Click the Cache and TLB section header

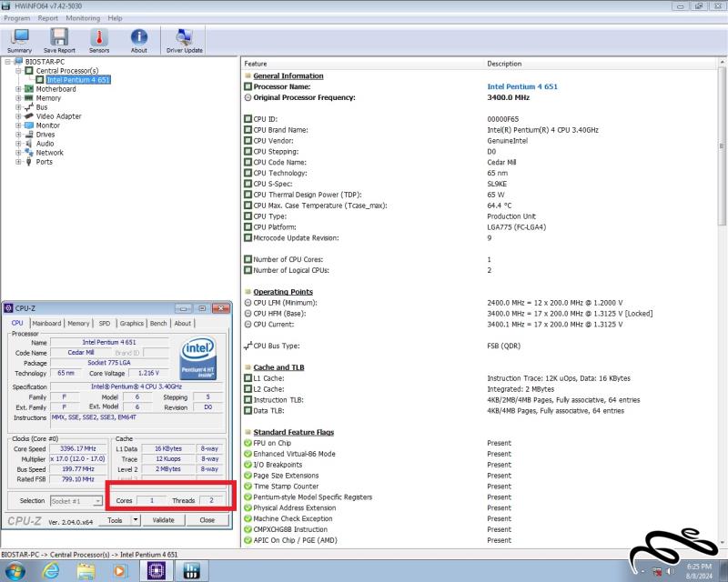(278, 367)
